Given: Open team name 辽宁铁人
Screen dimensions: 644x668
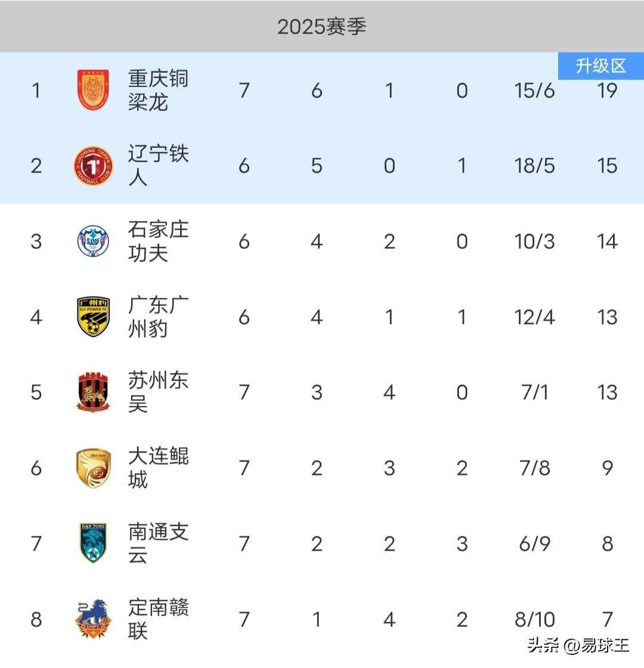Looking at the screenshot, I should (x=158, y=166).
